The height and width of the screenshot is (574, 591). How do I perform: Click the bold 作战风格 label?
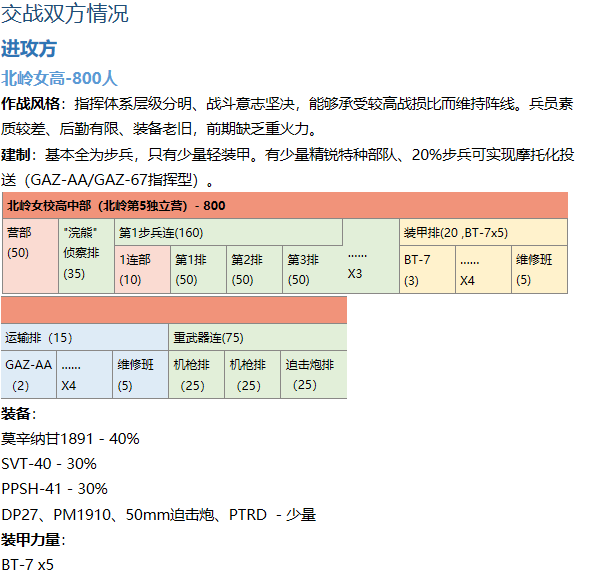click(x=31, y=104)
